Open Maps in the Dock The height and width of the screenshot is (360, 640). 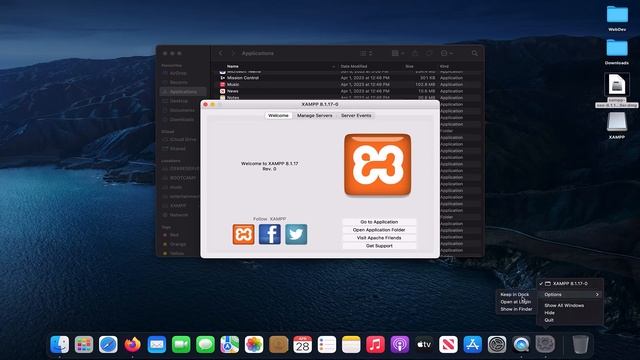[x=229, y=345]
